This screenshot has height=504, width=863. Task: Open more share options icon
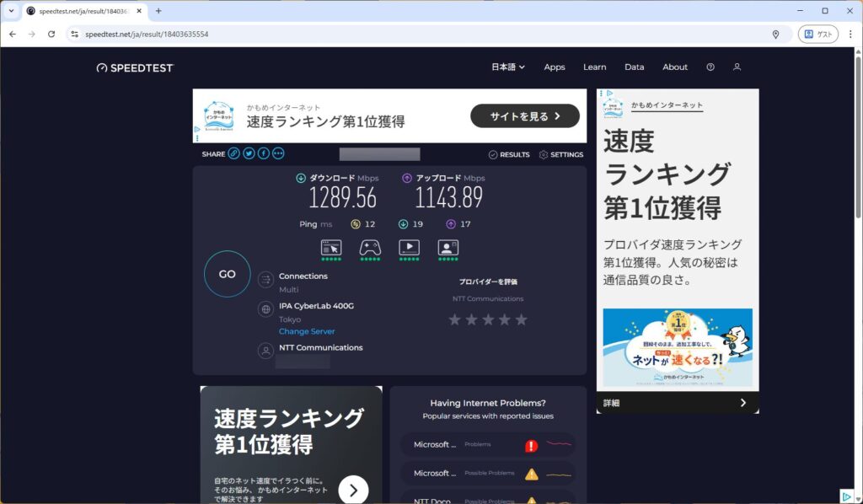pos(278,153)
